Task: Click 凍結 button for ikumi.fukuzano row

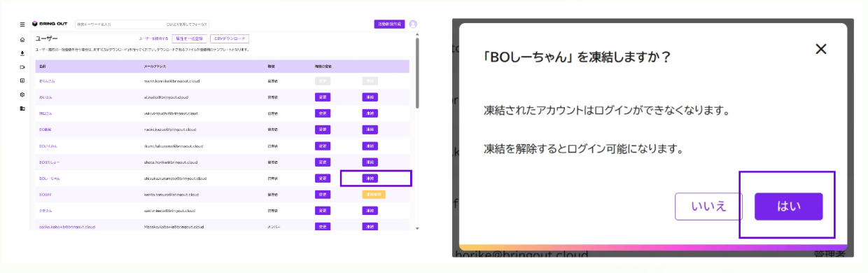Action: click(370, 146)
